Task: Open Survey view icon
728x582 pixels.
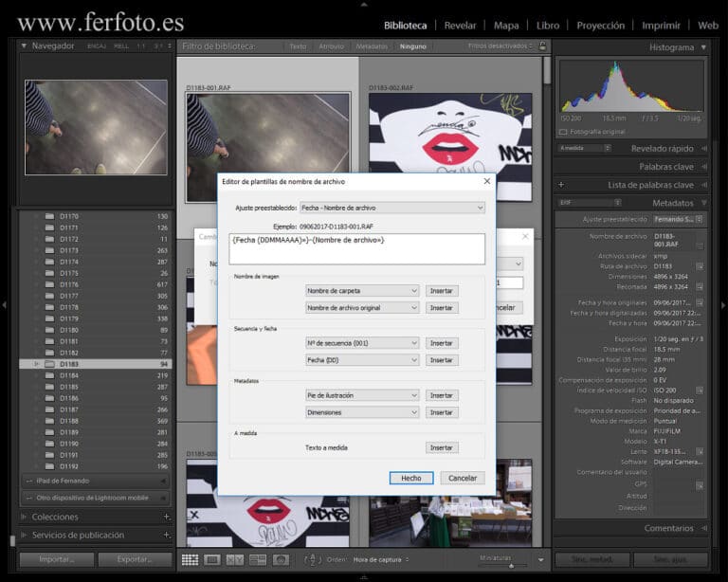Action: [258, 559]
